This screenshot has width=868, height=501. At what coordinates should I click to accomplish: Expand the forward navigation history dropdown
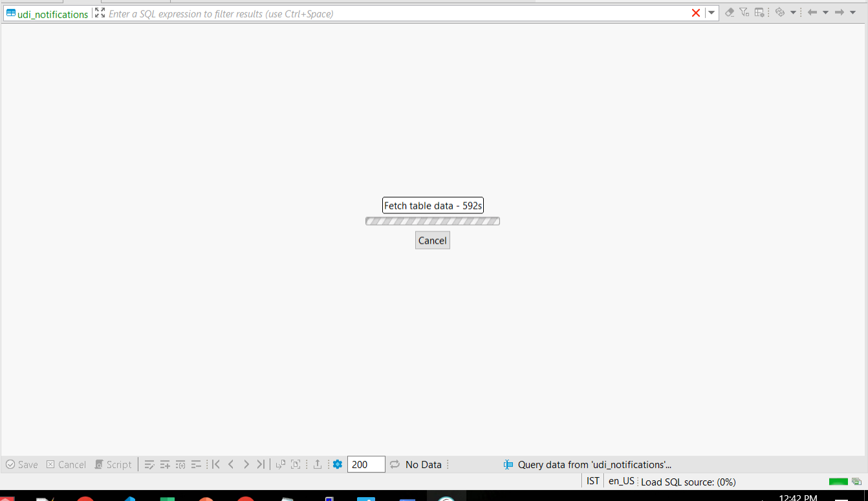[852, 12]
